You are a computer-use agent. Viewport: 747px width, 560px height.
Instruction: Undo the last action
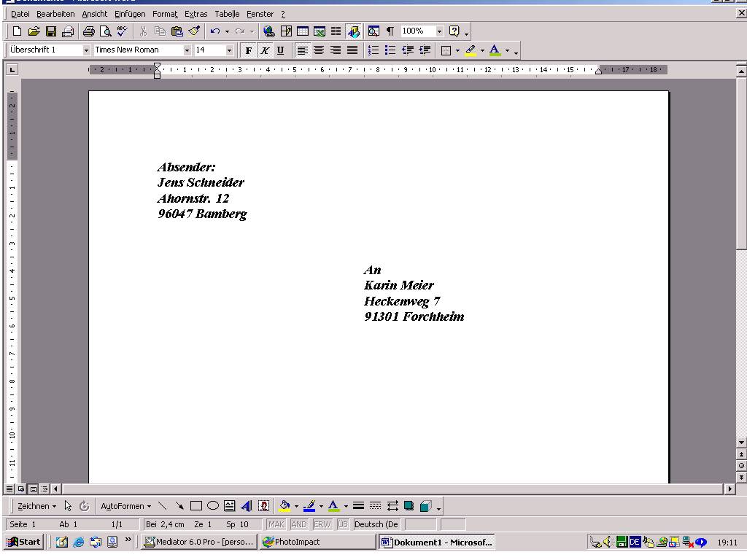[x=215, y=31]
